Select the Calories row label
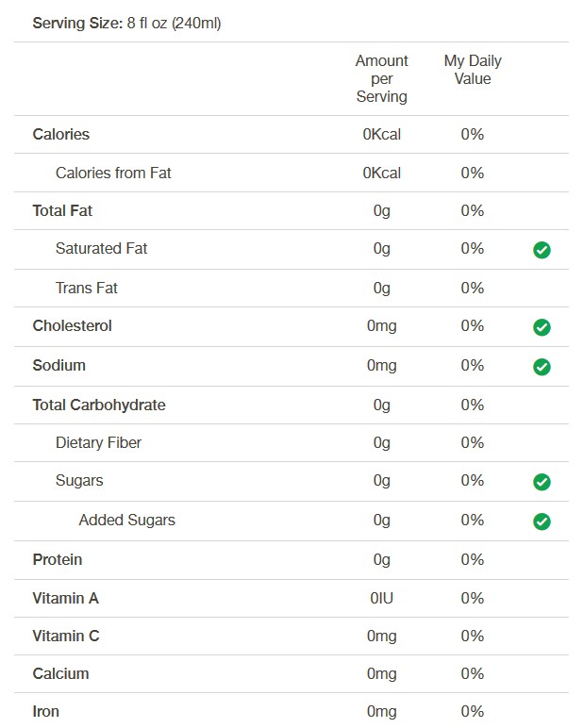 (61, 134)
